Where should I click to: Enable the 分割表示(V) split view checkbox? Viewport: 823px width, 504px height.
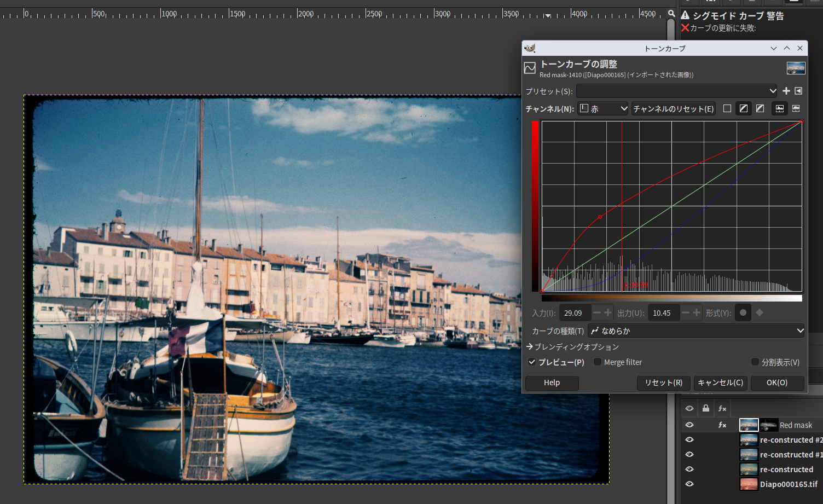(x=755, y=362)
